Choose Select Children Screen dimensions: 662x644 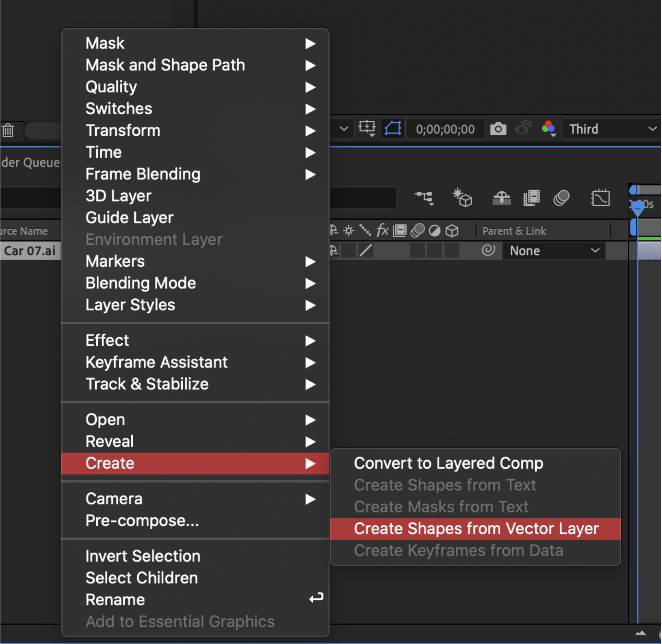point(196,578)
